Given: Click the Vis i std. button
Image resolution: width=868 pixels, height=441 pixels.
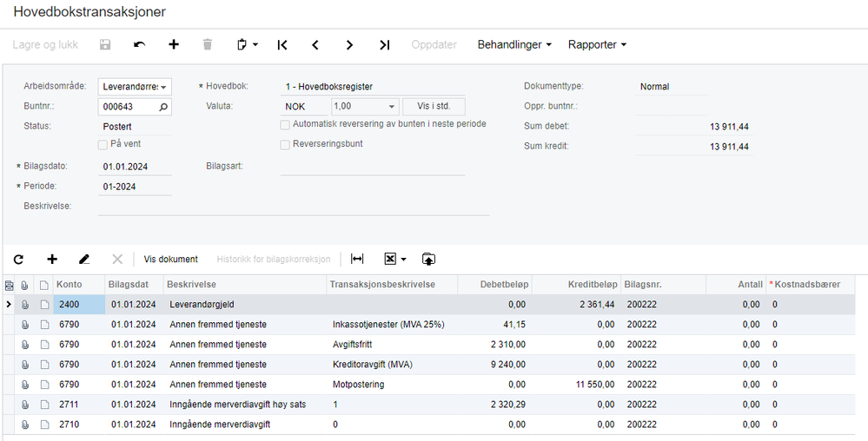Looking at the screenshot, I should [x=434, y=106].
